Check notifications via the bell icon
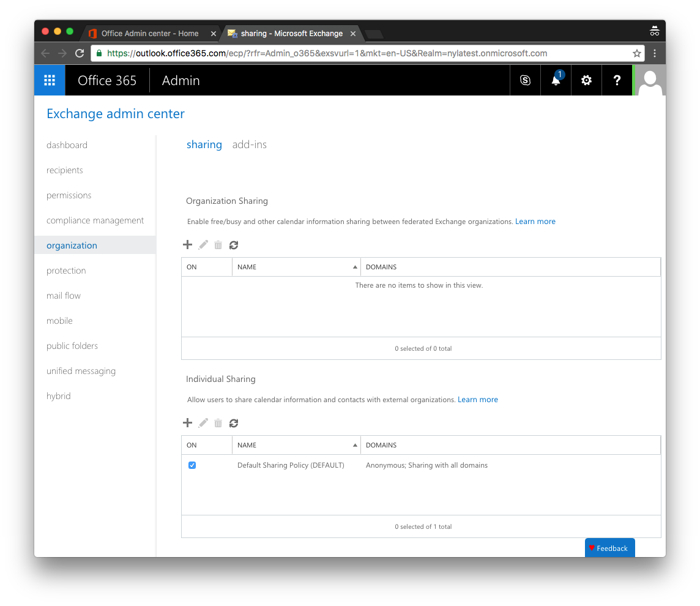Screen dimensions: 700x606 coord(555,80)
